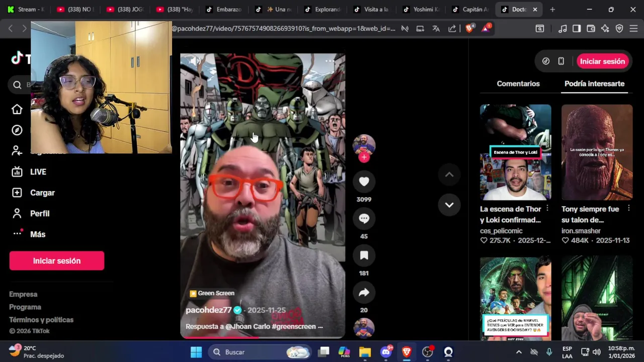Click the share page icon in address bar
This screenshot has height=362, width=644.
click(x=452, y=29)
